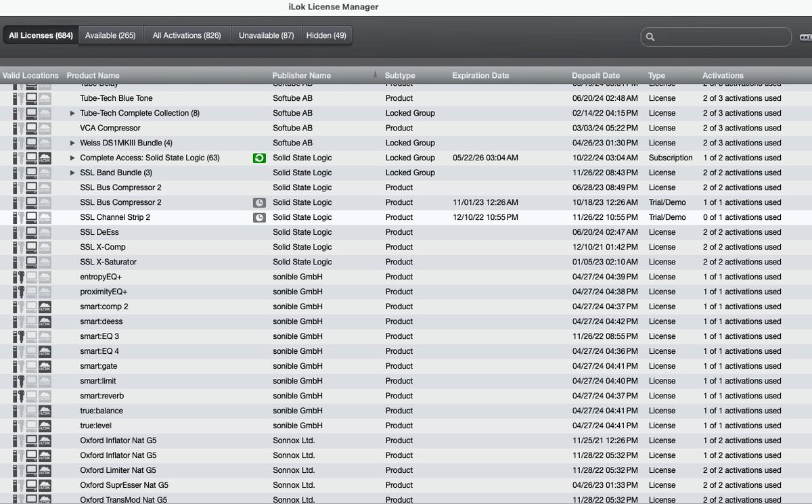This screenshot has height=504, width=812.
Task: Click the computer icon in VCA Compressor row
Action: pos(31,128)
